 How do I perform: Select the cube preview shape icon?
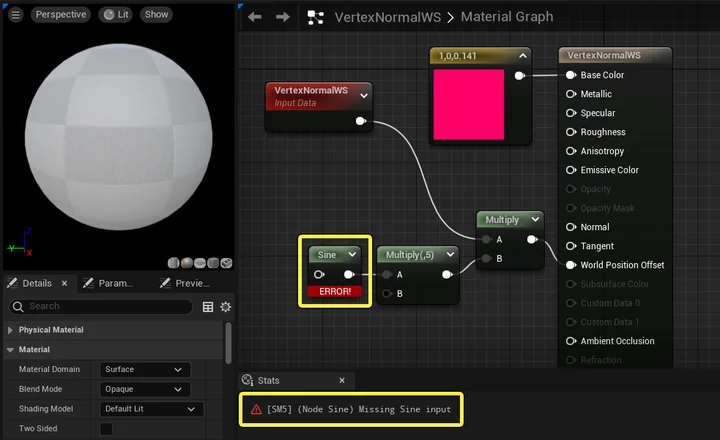(x=213, y=263)
